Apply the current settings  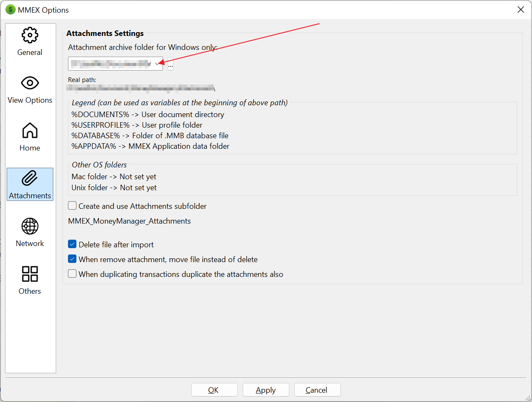point(266,390)
